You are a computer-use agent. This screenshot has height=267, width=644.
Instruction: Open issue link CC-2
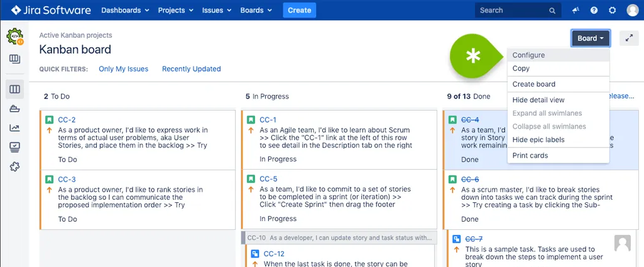coord(67,120)
